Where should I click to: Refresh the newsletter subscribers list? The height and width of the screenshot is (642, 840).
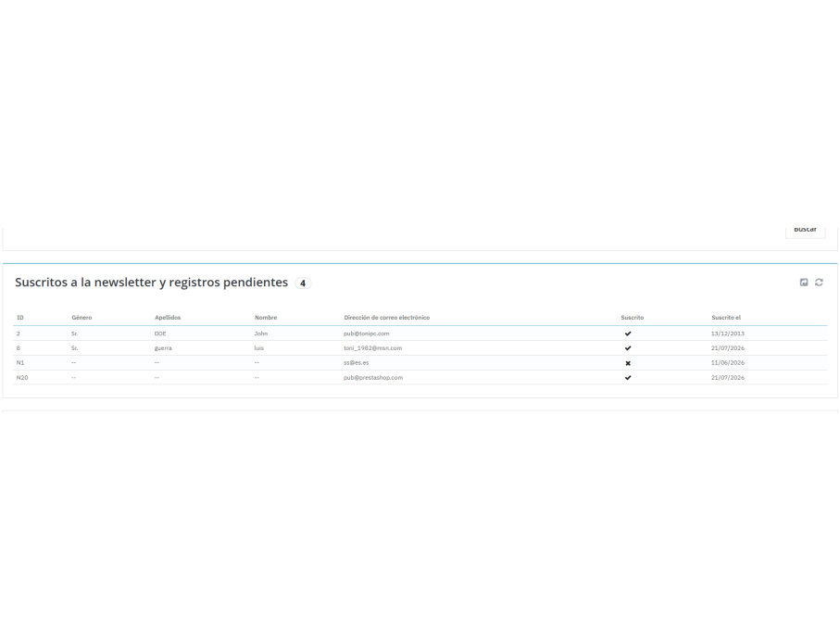click(x=819, y=283)
